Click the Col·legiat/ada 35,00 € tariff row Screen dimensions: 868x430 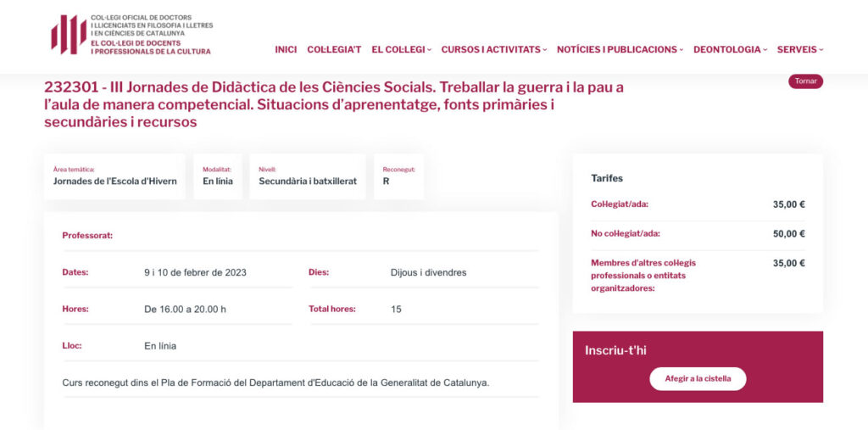point(697,204)
